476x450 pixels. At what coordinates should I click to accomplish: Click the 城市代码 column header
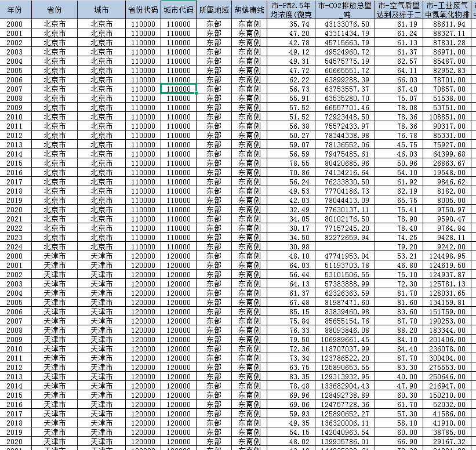179,10
